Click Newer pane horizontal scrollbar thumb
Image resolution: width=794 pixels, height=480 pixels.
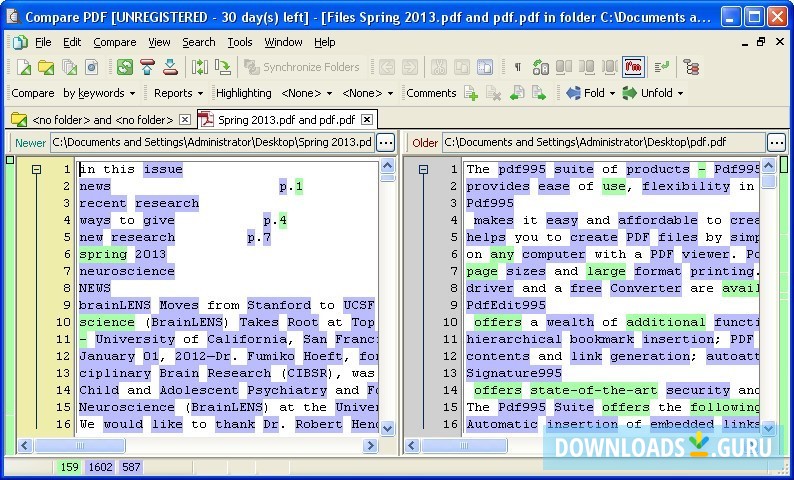click(x=80, y=446)
